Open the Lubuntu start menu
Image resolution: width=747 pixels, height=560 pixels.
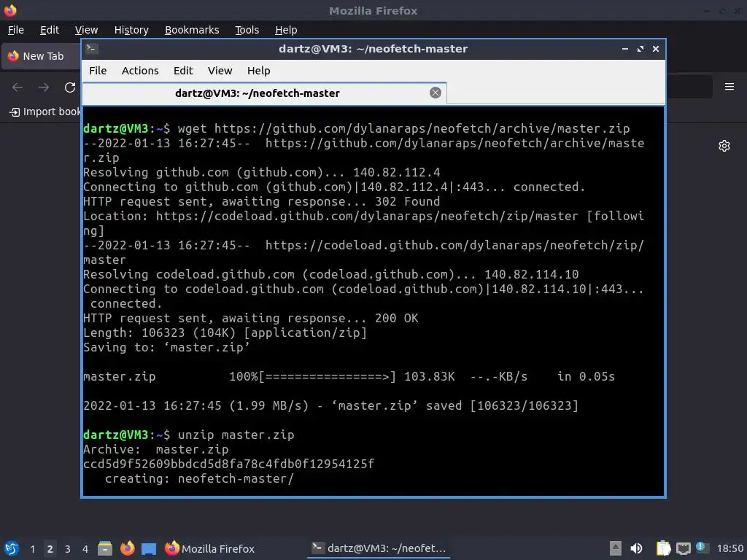[12, 548]
